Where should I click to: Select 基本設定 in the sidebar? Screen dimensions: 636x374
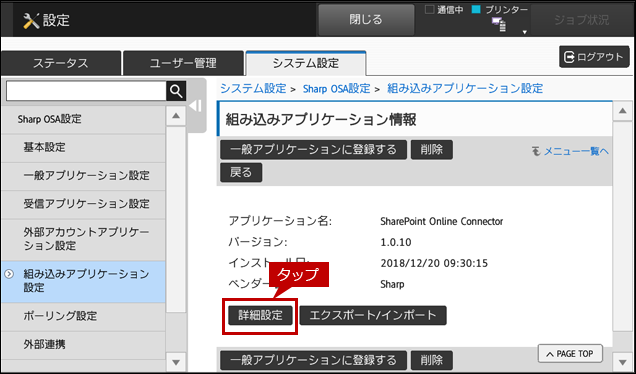[x=83, y=148]
